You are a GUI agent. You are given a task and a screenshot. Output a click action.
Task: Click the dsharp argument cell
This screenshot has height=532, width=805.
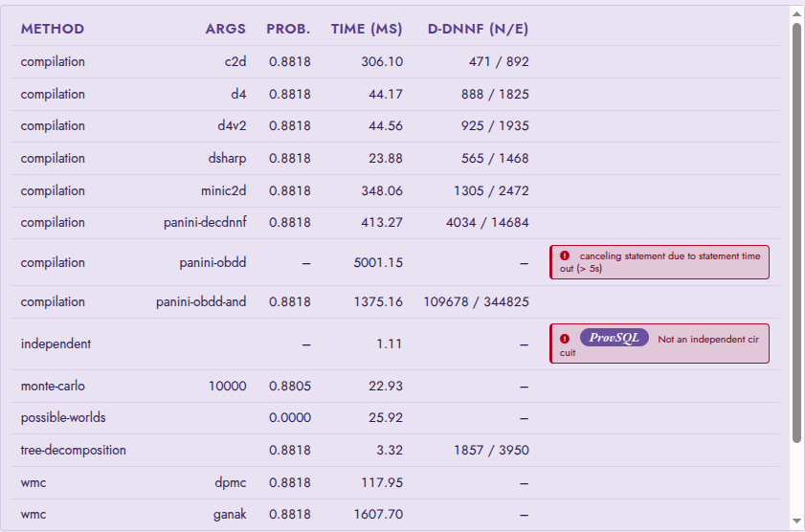tap(227, 158)
